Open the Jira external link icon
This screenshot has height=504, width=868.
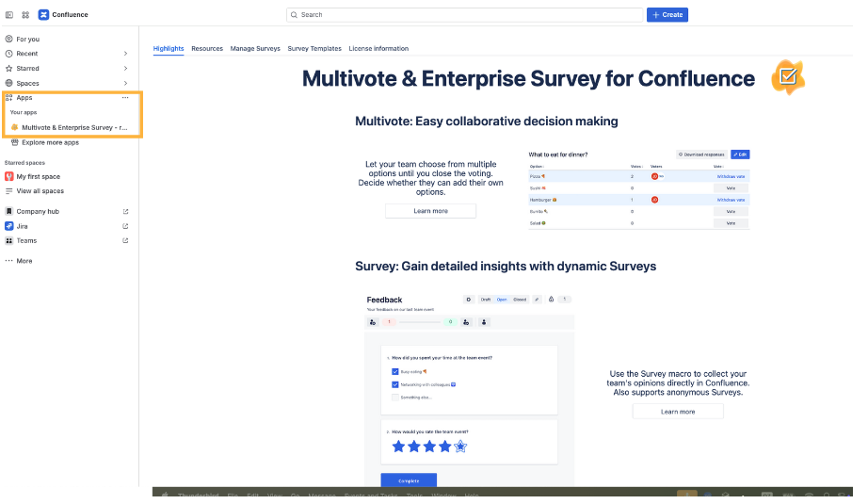(x=125, y=226)
